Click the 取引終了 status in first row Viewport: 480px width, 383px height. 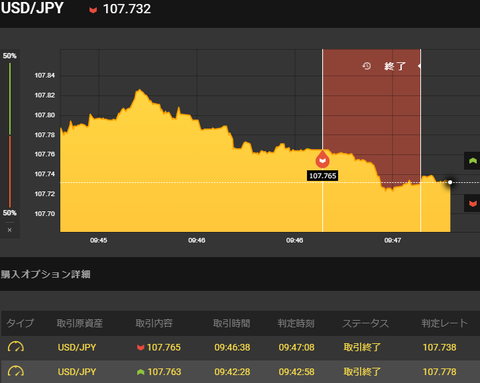pyautogui.click(x=362, y=347)
